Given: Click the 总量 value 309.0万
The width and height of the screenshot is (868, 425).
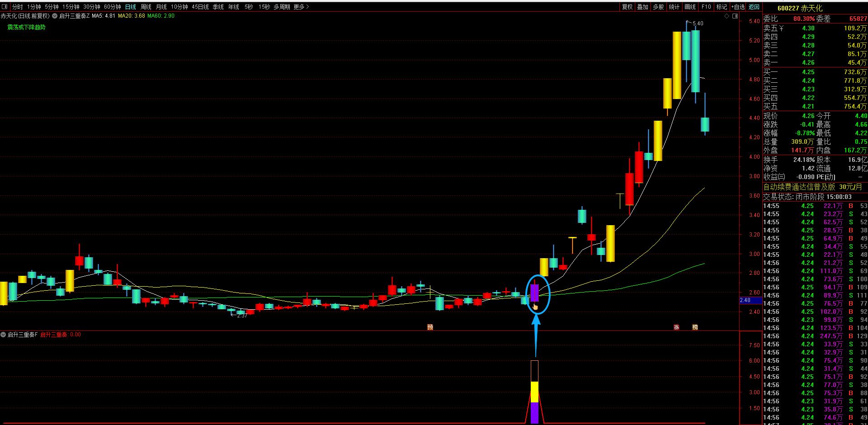Looking at the screenshot, I should [802, 142].
